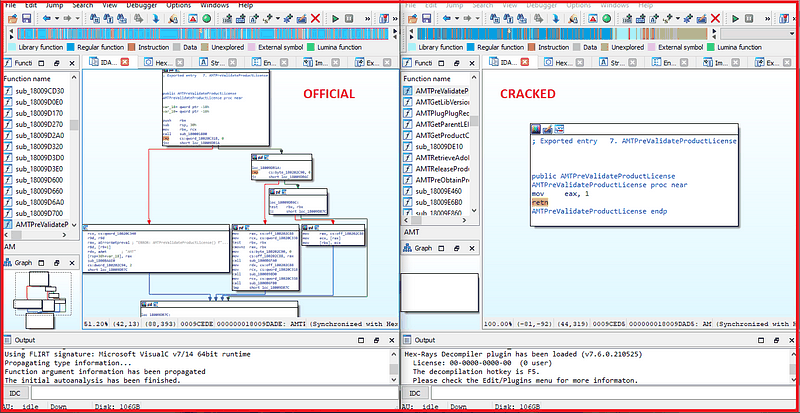Click third icon in AMTPreValidateProductLicense node header
Image resolution: width=800 pixels, height=413 pixels.
[559, 129]
